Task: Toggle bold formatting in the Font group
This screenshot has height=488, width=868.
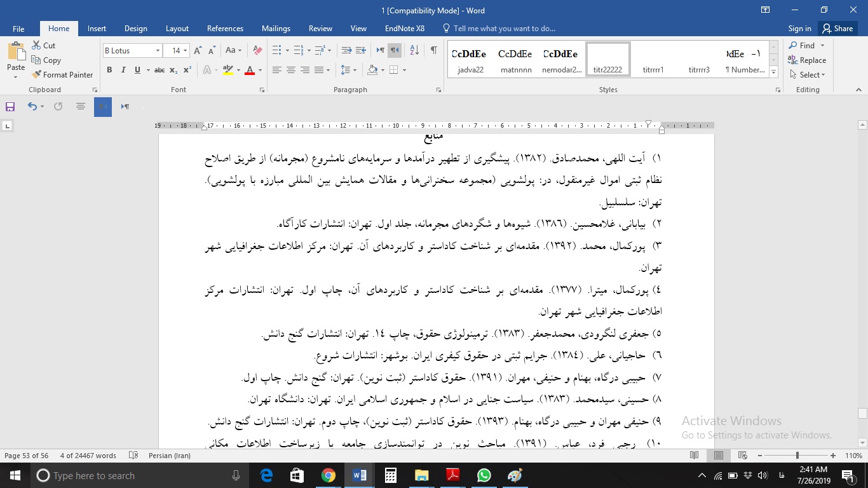Action: click(109, 70)
